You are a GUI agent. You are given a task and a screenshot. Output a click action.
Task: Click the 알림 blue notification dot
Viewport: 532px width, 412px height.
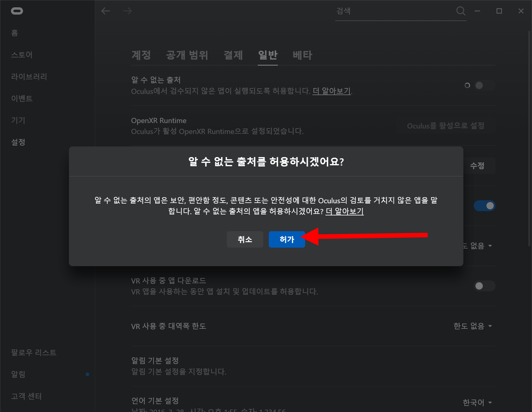point(87,374)
